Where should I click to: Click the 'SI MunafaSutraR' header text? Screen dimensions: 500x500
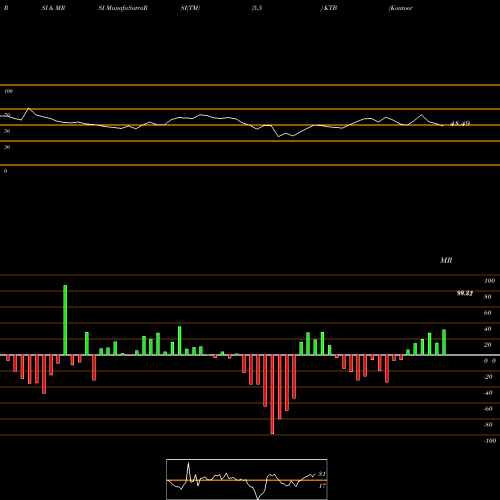point(123,8)
